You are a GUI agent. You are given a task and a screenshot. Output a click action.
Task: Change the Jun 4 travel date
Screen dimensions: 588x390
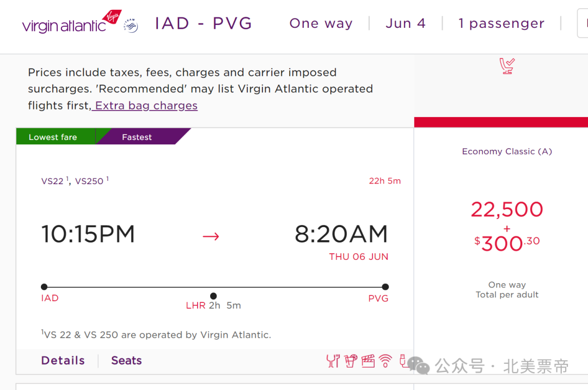tap(406, 23)
